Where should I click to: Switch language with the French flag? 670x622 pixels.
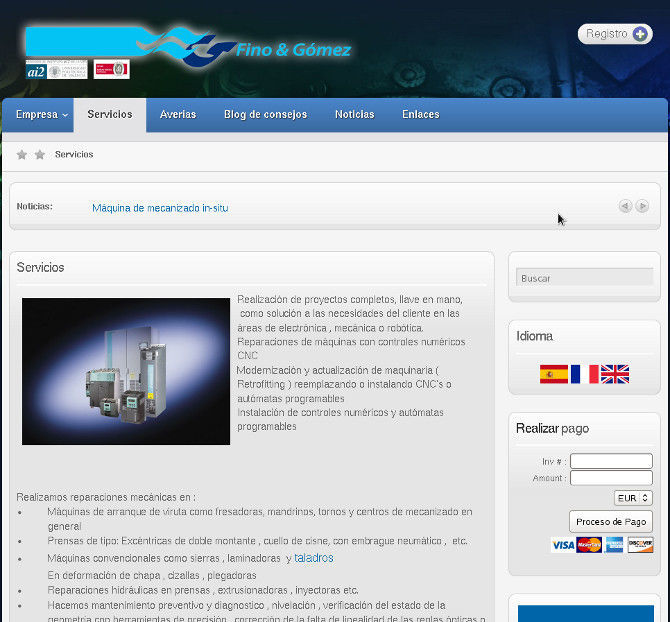coord(584,374)
